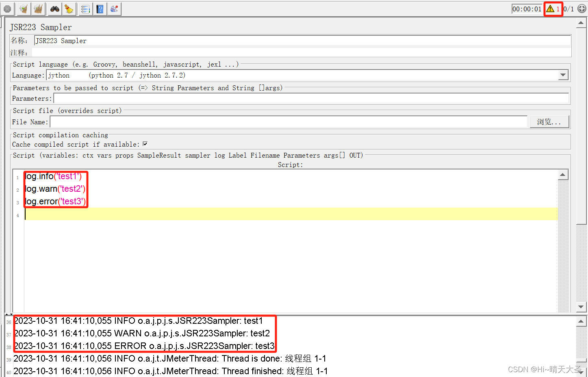Click the script editor scrollbar up arrow
The height and width of the screenshot is (377, 588).
point(563,174)
